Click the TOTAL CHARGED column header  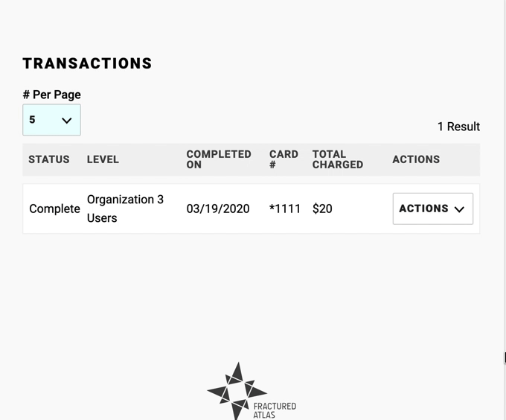pyautogui.click(x=338, y=159)
